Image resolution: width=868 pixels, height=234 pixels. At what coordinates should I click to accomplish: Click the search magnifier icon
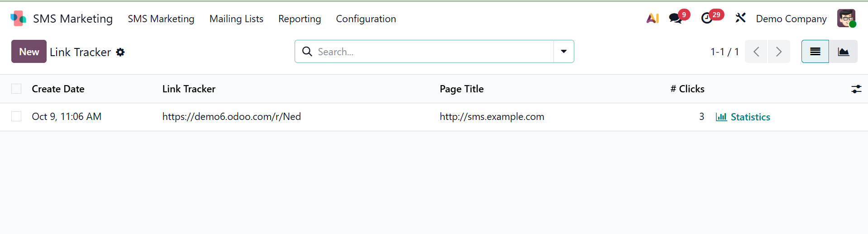tap(307, 52)
